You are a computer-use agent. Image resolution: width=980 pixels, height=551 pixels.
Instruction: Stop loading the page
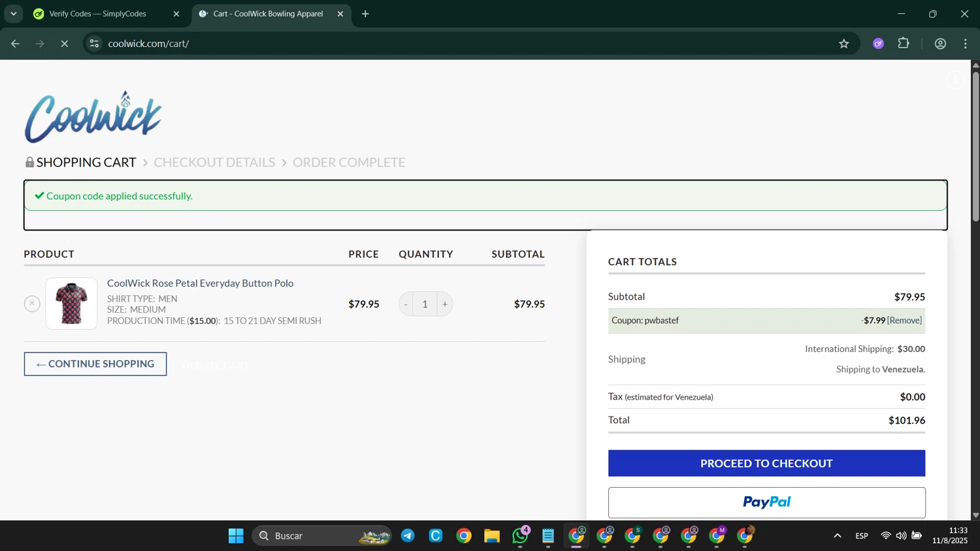(x=65, y=44)
